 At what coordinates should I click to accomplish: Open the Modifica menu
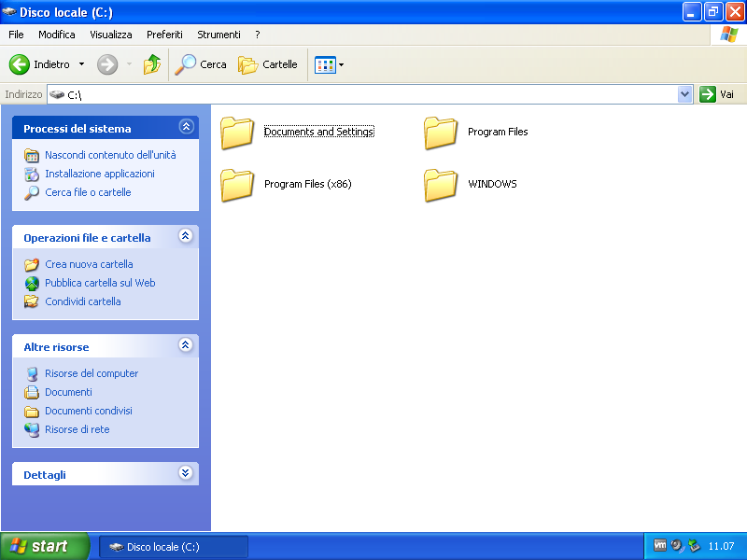[57, 35]
